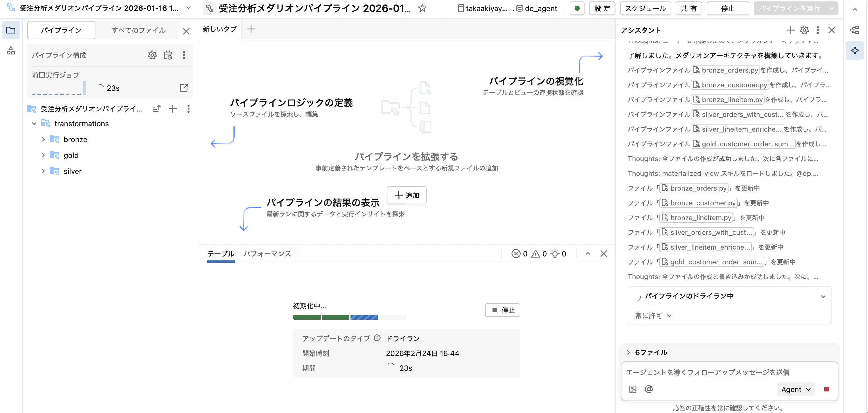The height and width of the screenshot is (413, 868).
Task: Open the パイプラインを実行 dropdown arrow
Action: 831,9
